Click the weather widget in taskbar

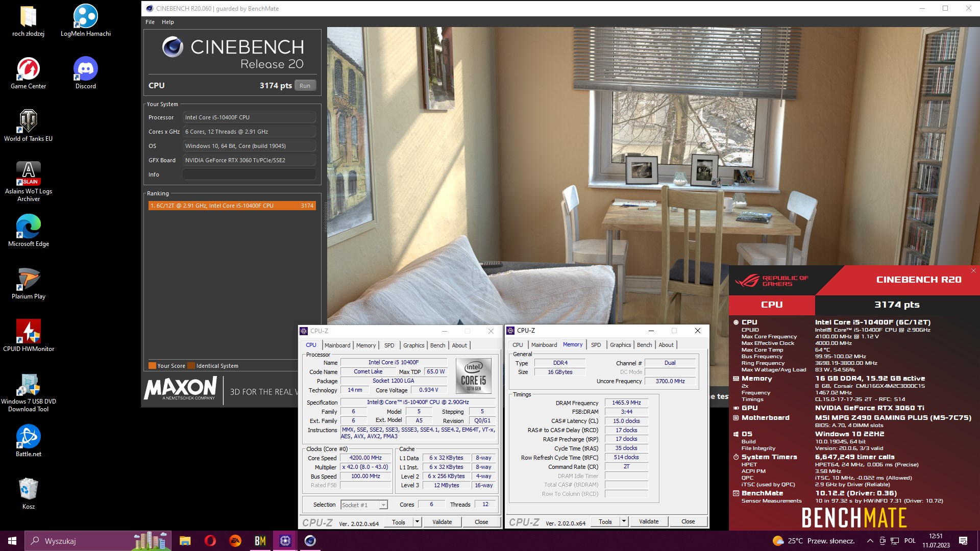pyautogui.click(x=813, y=541)
